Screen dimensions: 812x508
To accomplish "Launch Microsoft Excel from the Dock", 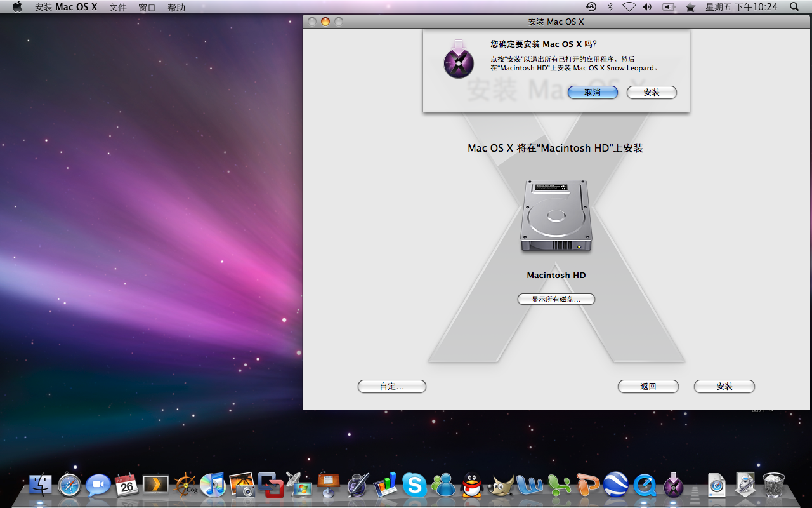I will coord(558,485).
